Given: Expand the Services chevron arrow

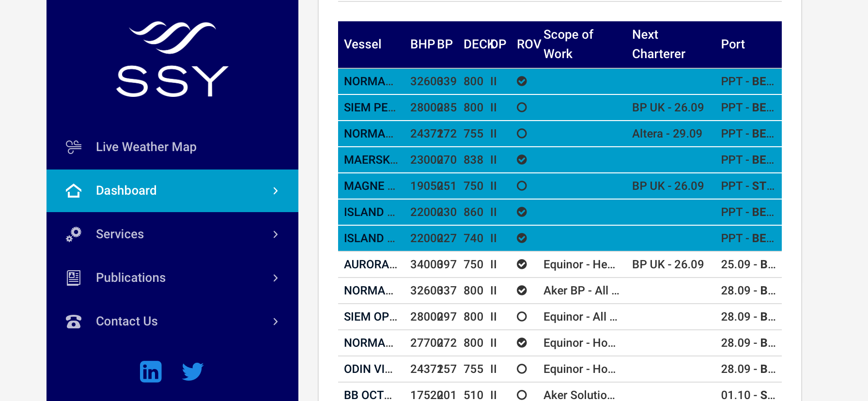Looking at the screenshot, I should [276, 234].
